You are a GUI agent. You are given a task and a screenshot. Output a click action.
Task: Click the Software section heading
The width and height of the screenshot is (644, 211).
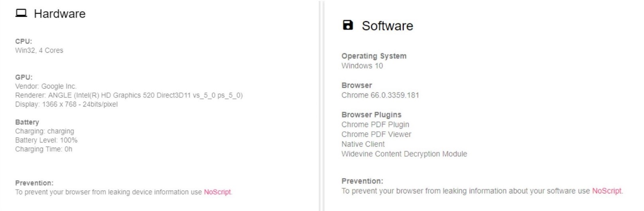coord(387,26)
